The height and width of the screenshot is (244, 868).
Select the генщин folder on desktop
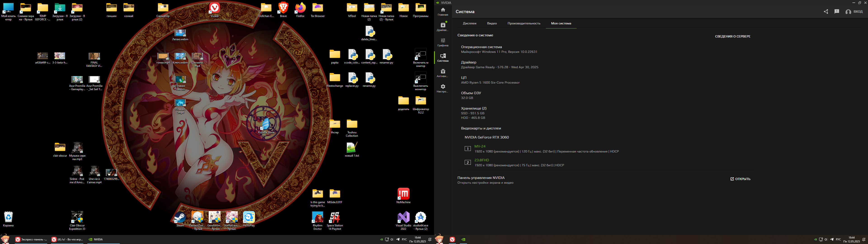click(x=111, y=10)
